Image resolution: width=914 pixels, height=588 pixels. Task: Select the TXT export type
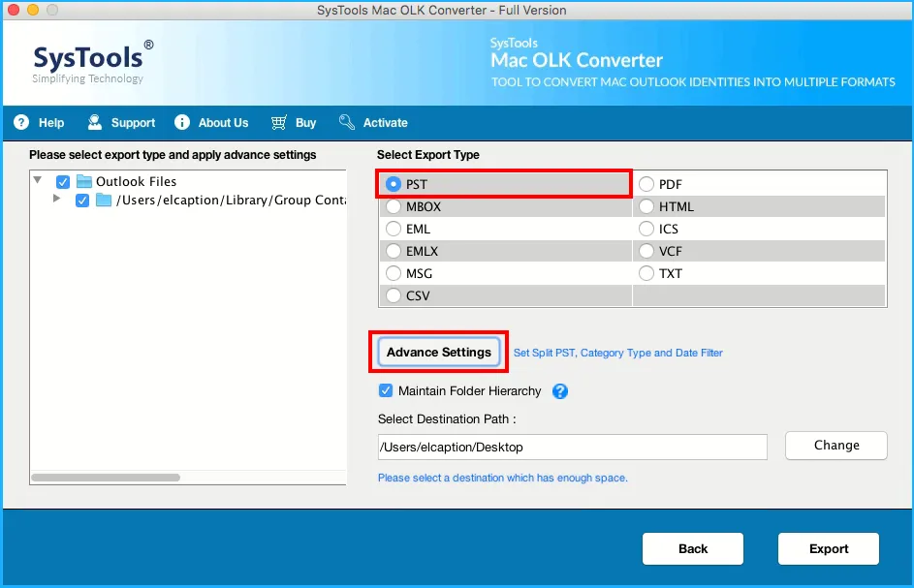point(646,273)
